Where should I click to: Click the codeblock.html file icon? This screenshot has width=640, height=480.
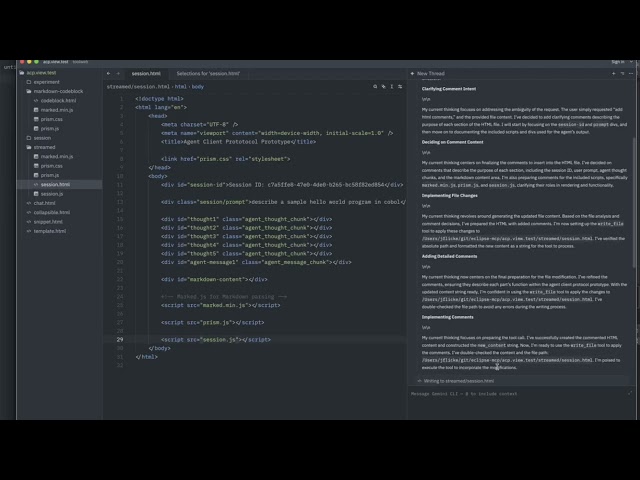point(36,100)
